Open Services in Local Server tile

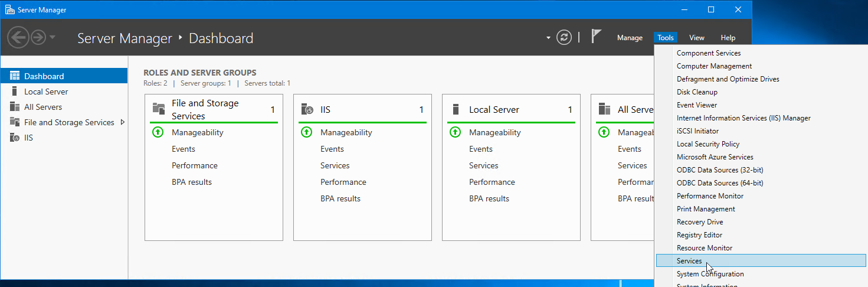pyautogui.click(x=484, y=165)
